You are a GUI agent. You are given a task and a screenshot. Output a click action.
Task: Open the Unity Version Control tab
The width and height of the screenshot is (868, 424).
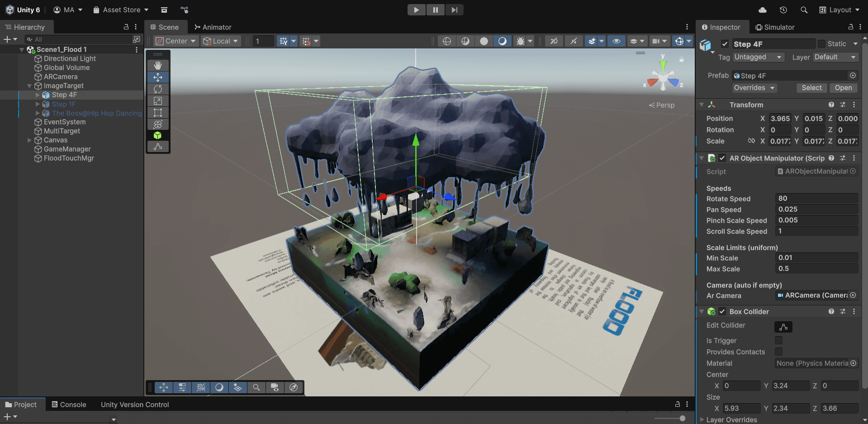tap(135, 405)
